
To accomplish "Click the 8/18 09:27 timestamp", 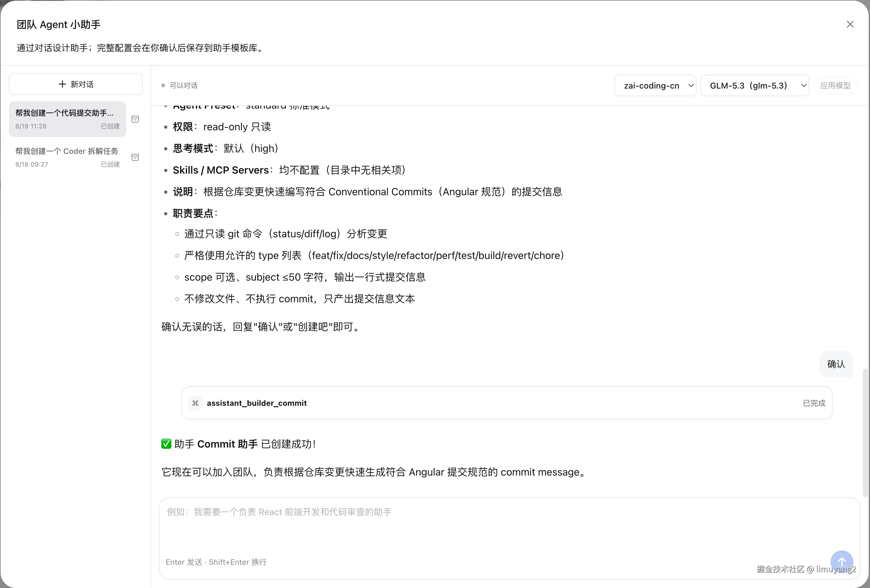I will coord(32,164).
